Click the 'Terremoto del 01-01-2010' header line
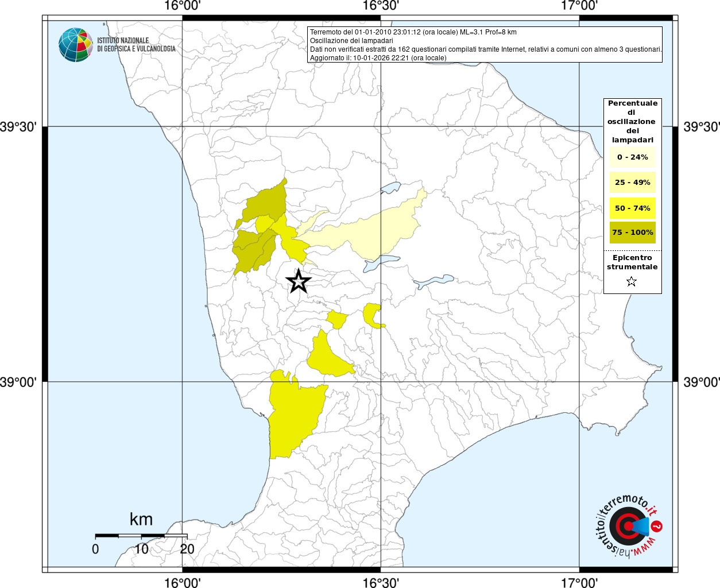This screenshot has width=720, height=588. pos(413,32)
